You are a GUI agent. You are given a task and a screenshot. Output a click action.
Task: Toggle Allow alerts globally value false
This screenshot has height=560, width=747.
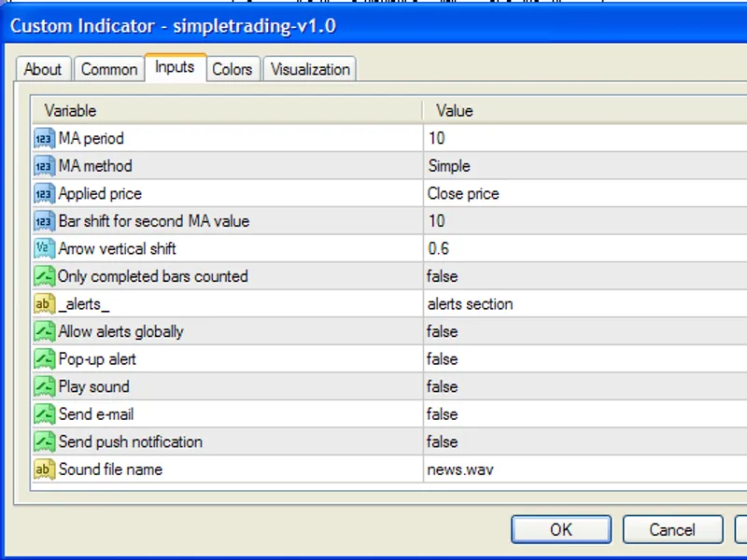(585, 331)
